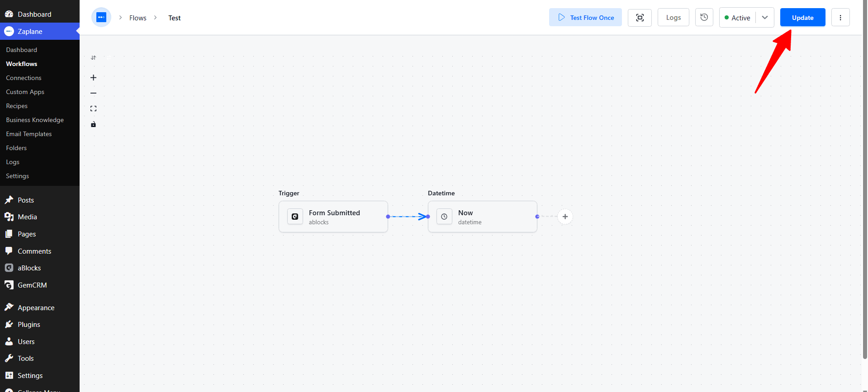The height and width of the screenshot is (392, 868).
Task: Select the Form Submitted trigger node
Action: (x=333, y=217)
